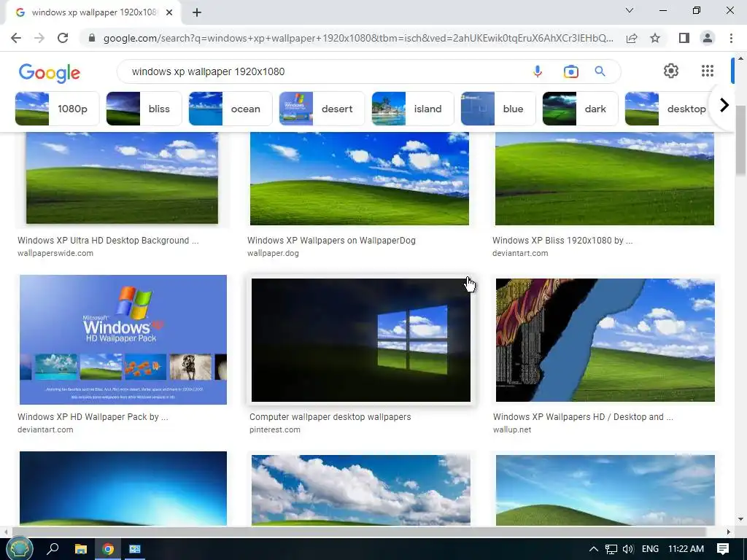Open the Windows XP Bliss deviantart thumbnail
This screenshot has width=747, height=560.
point(605,179)
